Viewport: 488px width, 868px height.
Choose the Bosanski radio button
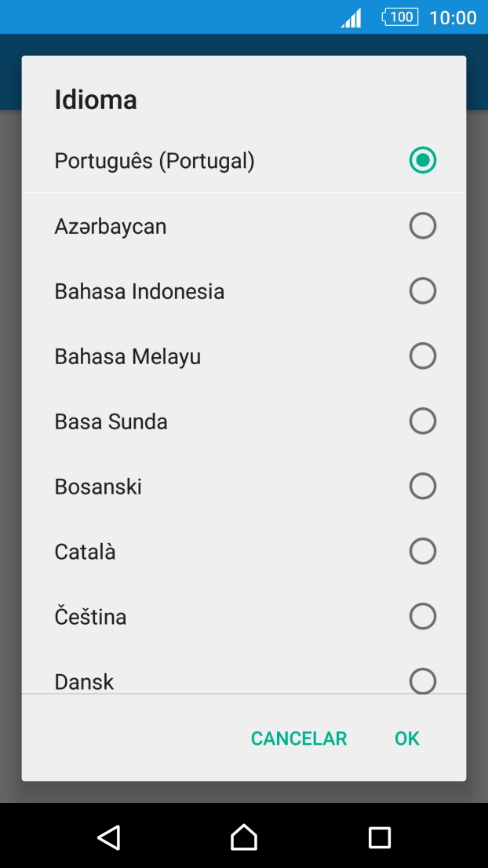tap(422, 487)
